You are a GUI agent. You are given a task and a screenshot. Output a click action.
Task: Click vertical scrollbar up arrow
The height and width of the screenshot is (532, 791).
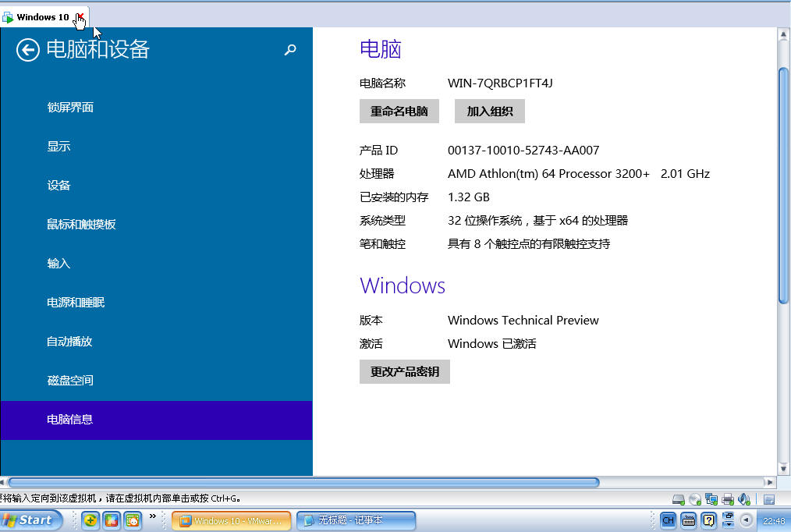[x=783, y=35]
